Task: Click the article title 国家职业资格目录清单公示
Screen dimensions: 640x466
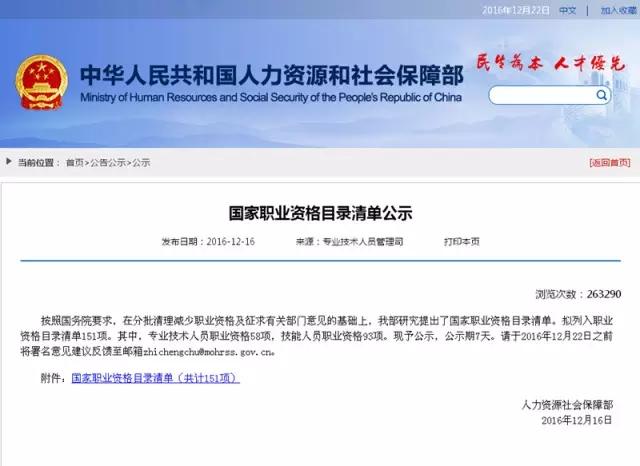Action: click(x=320, y=213)
